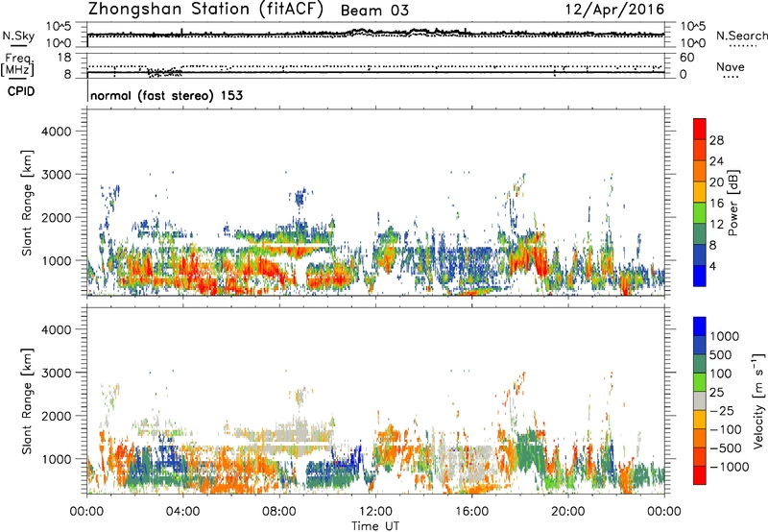Click the '24' Power colorbar tick label
The image size is (768, 532).
[x=716, y=161]
